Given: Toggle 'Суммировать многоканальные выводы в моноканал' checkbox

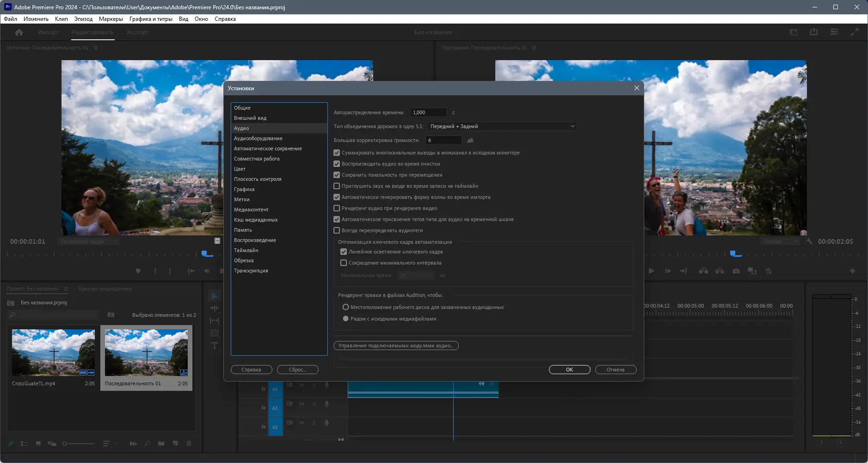Looking at the screenshot, I should (x=337, y=153).
